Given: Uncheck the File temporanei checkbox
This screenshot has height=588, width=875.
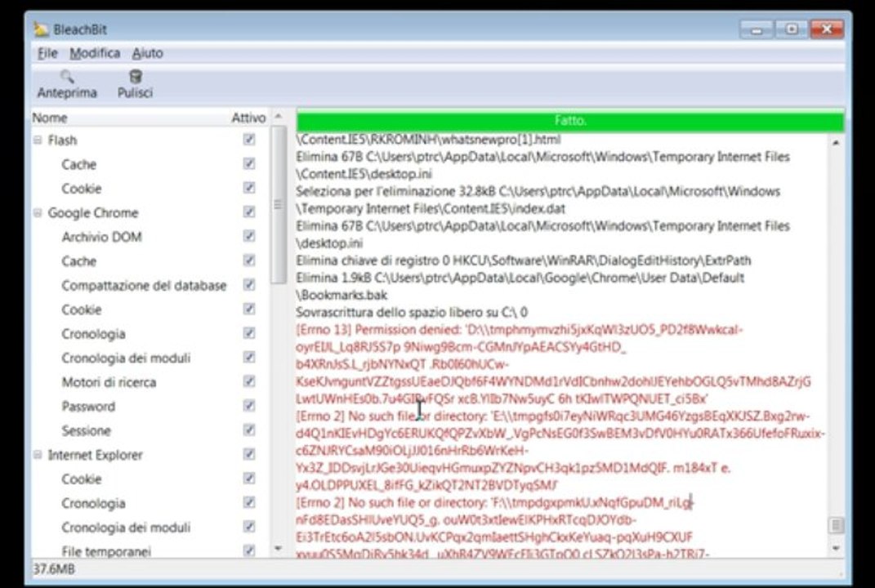Looking at the screenshot, I should pyautogui.click(x=249, y=550).
